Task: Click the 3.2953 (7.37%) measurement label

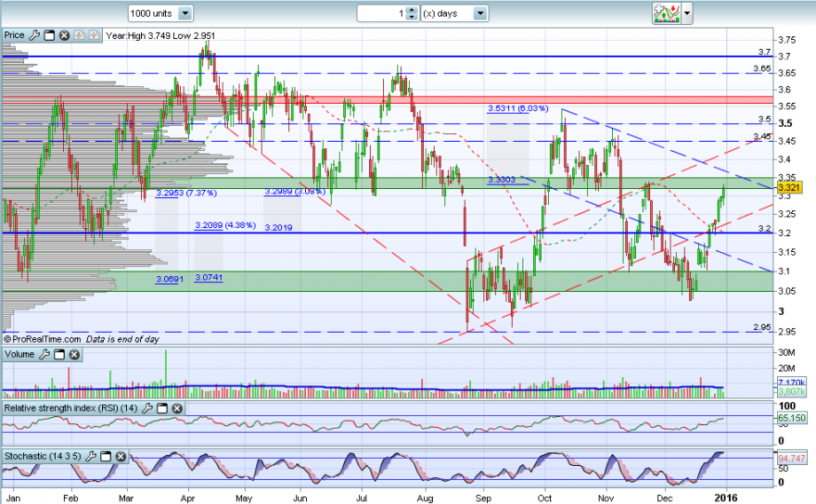Action: click(x=186, y=193)
